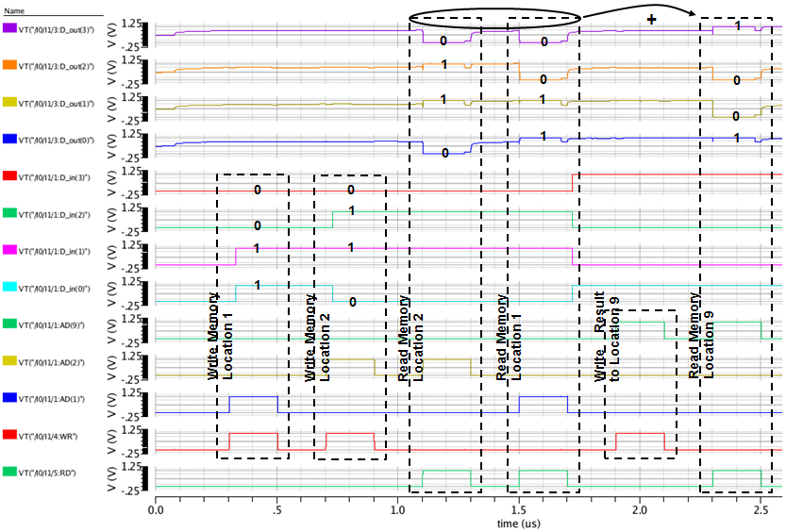786x532 pixels.
Task: Click the red WR signal color swatch
Action: [x=11, y=434]
